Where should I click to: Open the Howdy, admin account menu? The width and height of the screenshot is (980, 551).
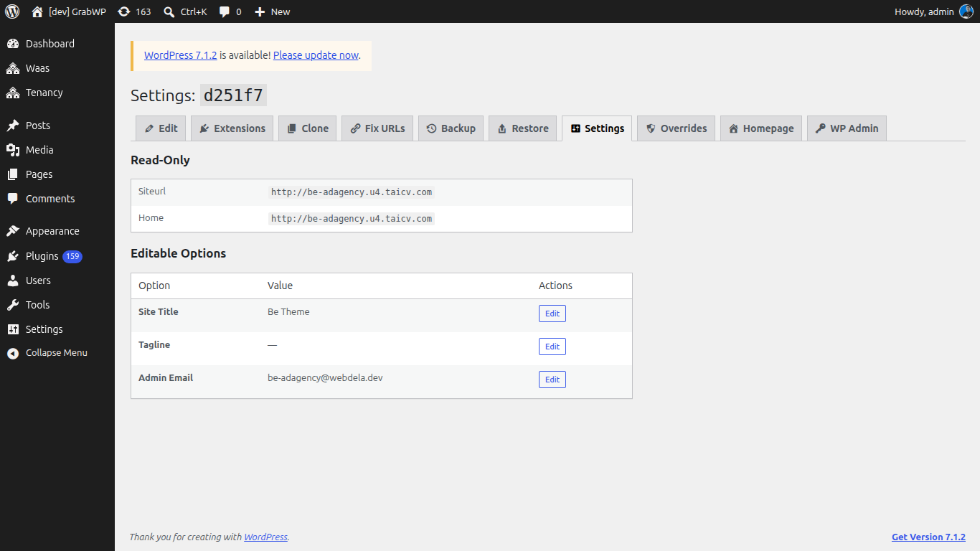(x=934, y=11)
